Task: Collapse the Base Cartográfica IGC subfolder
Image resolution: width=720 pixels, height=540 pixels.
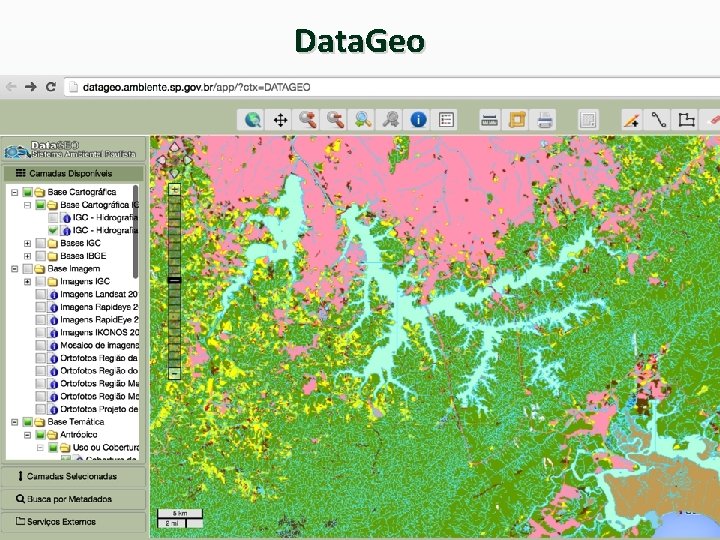Action: click(x=28, y=205)
